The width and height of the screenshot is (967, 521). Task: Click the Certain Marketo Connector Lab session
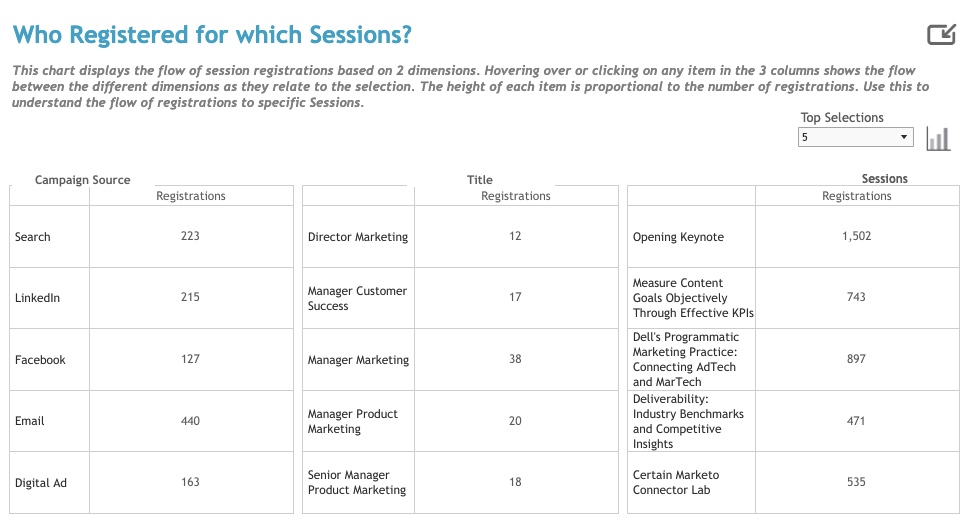(x=676, y=482)
